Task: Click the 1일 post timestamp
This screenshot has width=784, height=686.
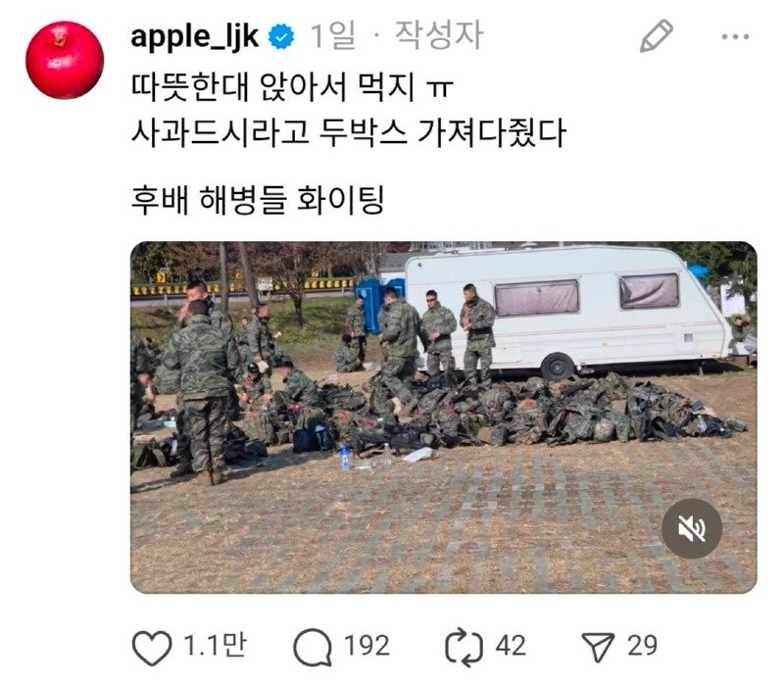Action: 332,35
